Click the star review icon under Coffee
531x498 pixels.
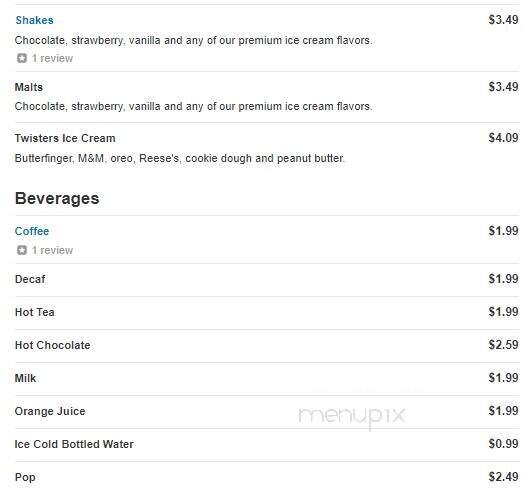pyautogui.click(x=22, y=250)
